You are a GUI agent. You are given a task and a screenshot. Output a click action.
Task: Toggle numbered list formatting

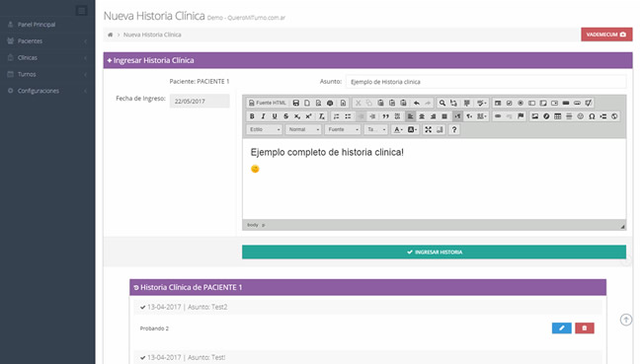point(336,116)
